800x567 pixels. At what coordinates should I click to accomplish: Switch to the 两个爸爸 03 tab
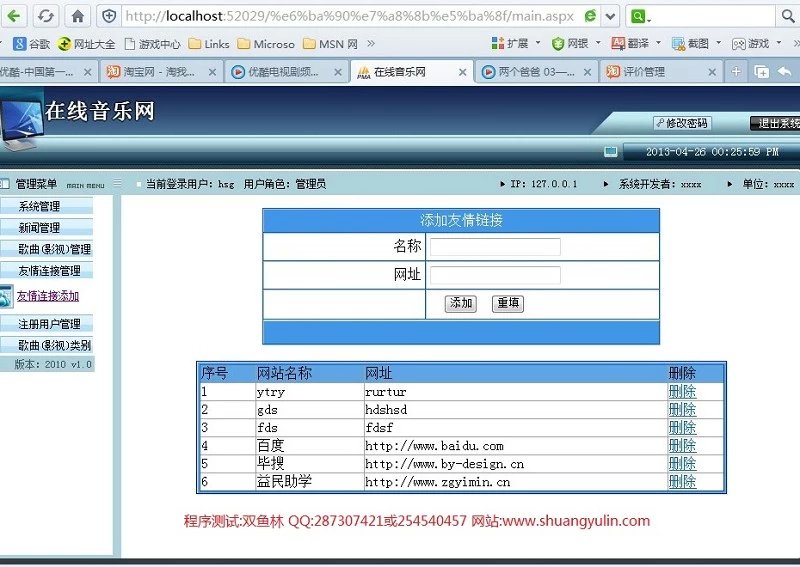coord(535,72)
